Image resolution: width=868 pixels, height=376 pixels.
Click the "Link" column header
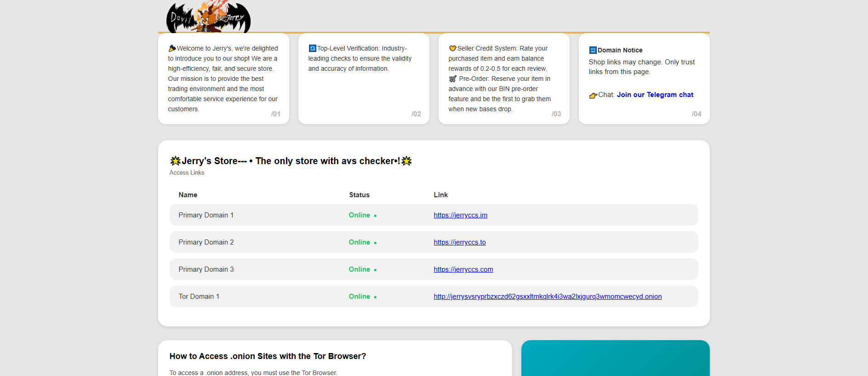441,195
